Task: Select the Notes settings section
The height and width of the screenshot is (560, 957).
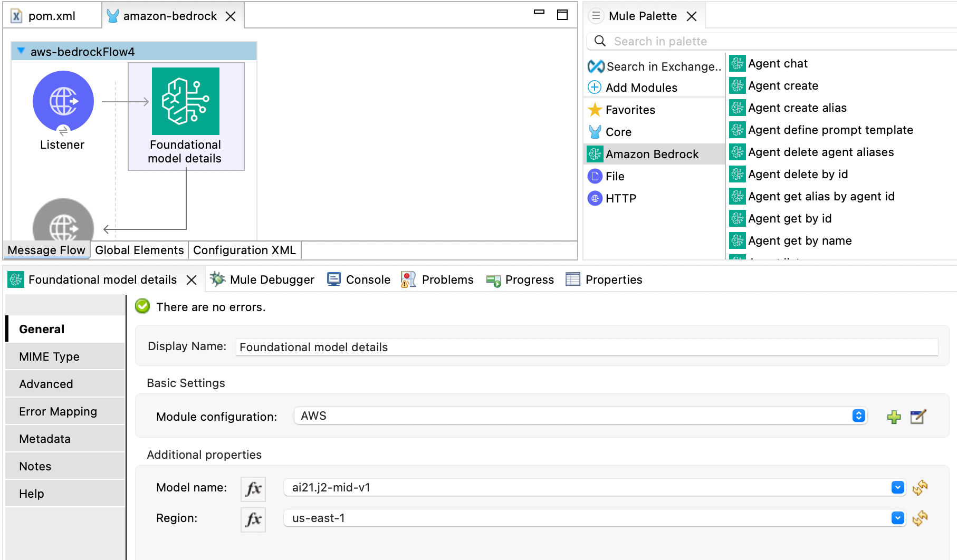Action: (x=65, y=466)
